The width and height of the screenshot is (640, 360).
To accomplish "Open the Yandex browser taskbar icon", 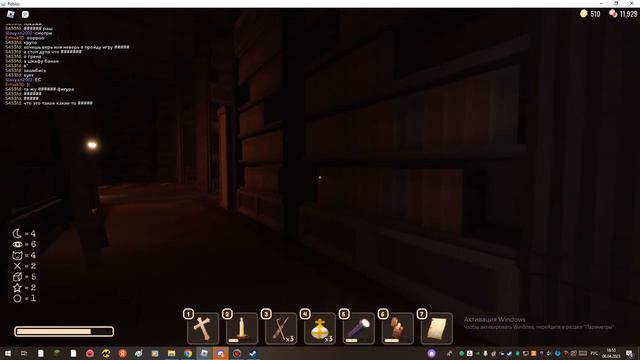I will 122,353.
